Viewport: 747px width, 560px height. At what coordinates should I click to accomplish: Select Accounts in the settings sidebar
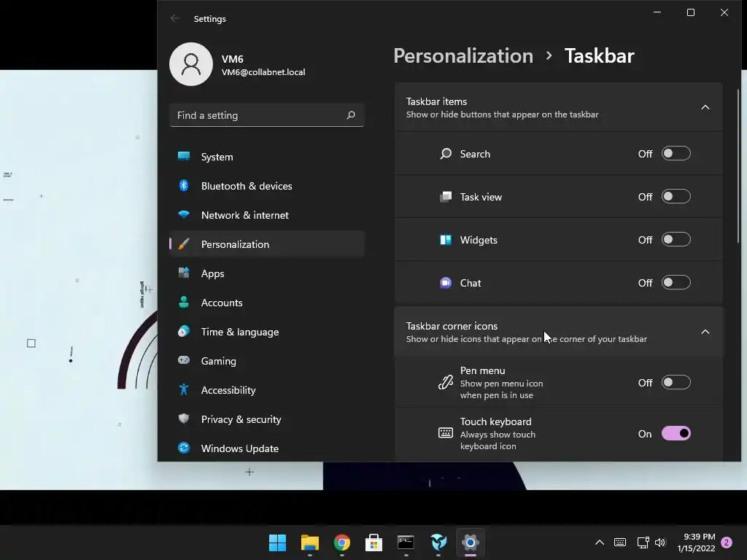(x=267, y=303)
